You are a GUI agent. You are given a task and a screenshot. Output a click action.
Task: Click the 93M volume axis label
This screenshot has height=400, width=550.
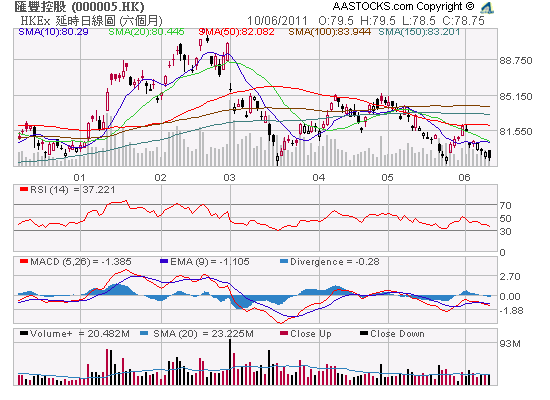[x=510, y=344]
